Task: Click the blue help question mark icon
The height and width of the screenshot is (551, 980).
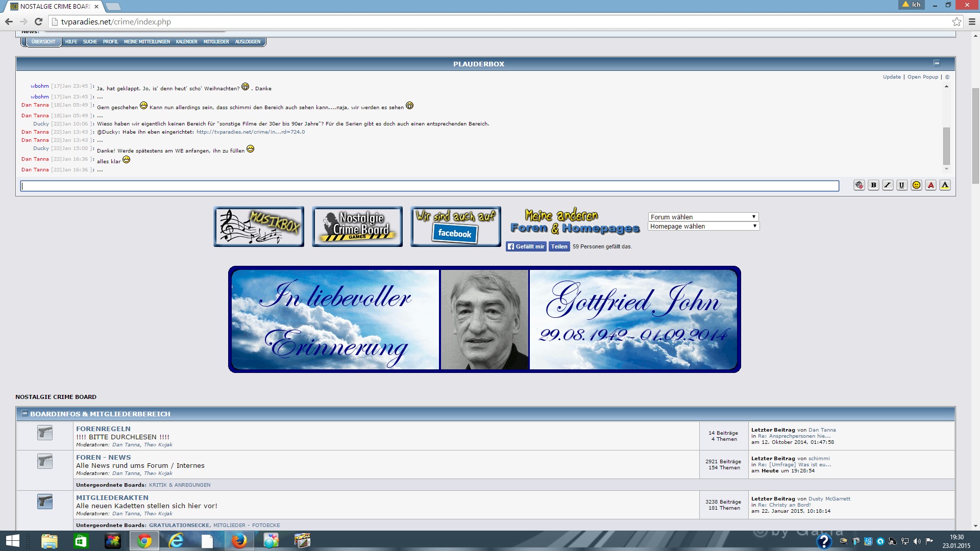Action: click(824, 541)
